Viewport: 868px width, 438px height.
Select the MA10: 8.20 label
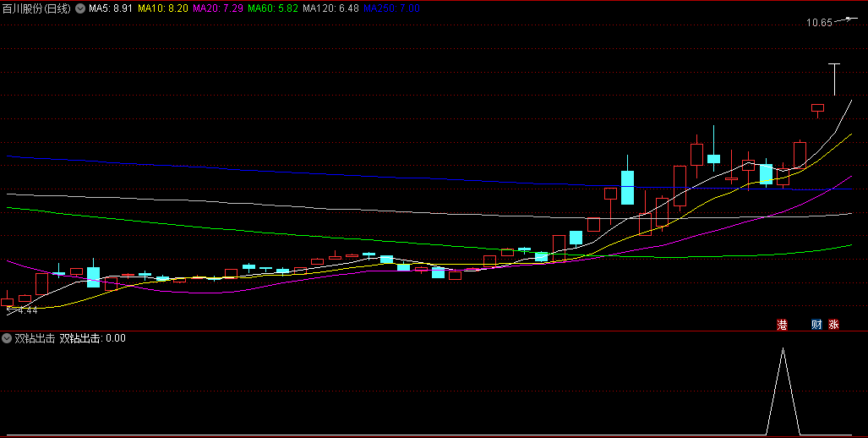click(163, 8)
